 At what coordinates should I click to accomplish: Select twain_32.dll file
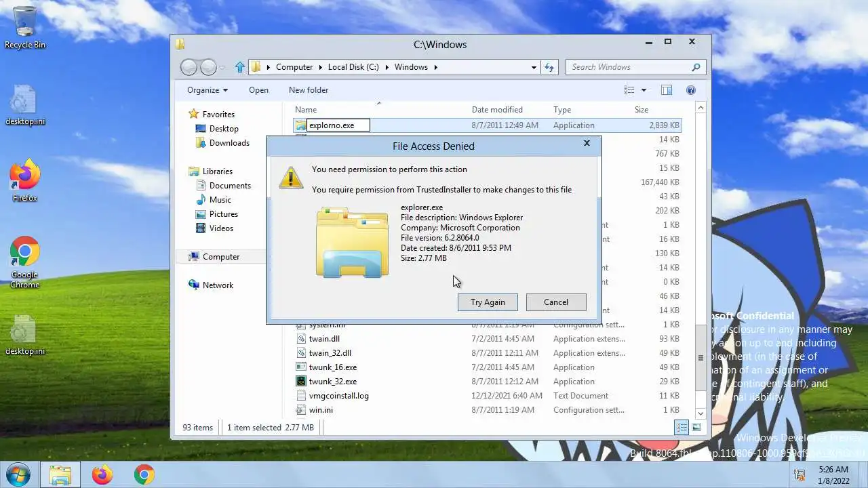[x=330, y=353]
